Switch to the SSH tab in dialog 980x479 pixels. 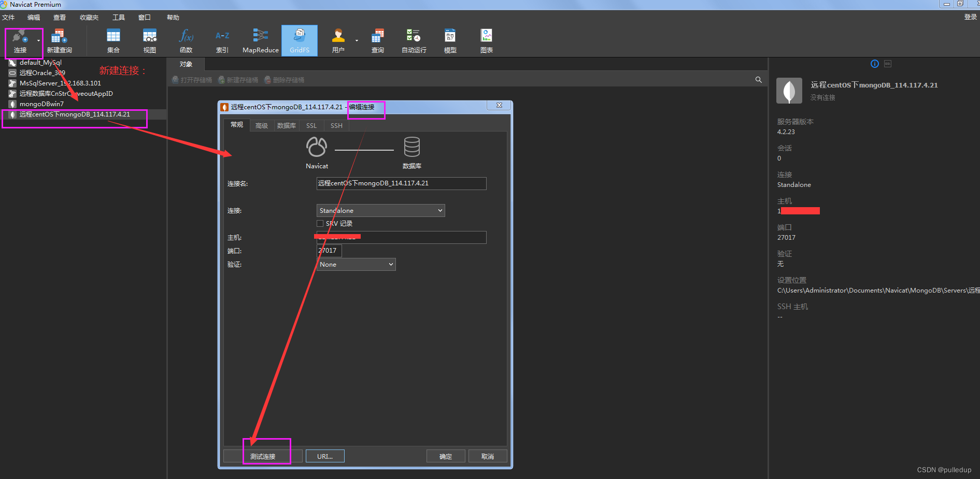[x=337, y=126]
